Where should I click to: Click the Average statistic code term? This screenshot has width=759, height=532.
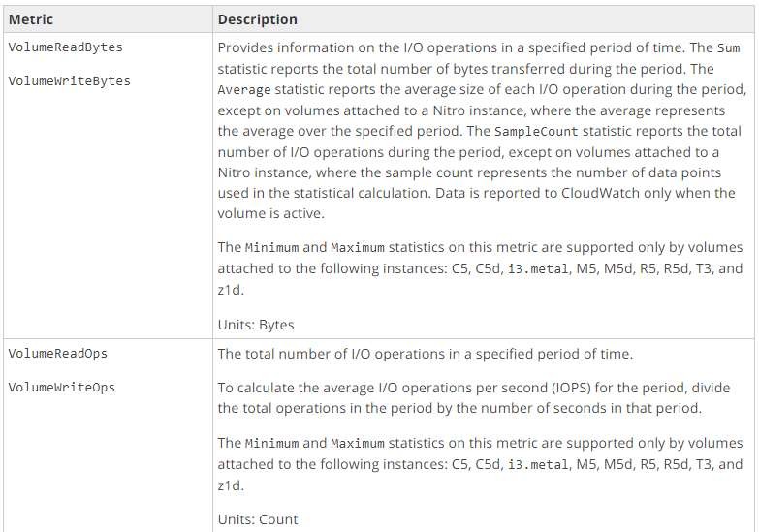[x=244, y=90]
